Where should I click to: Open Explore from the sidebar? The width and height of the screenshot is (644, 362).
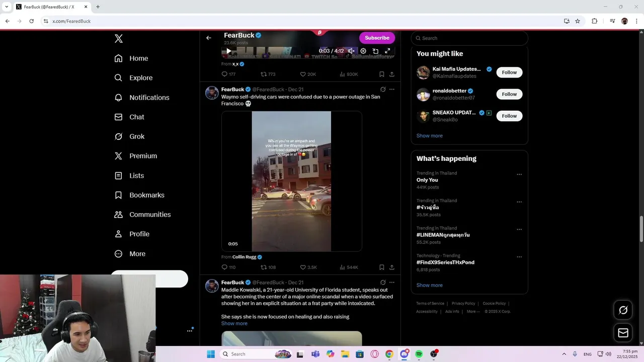tap(133, 78)
